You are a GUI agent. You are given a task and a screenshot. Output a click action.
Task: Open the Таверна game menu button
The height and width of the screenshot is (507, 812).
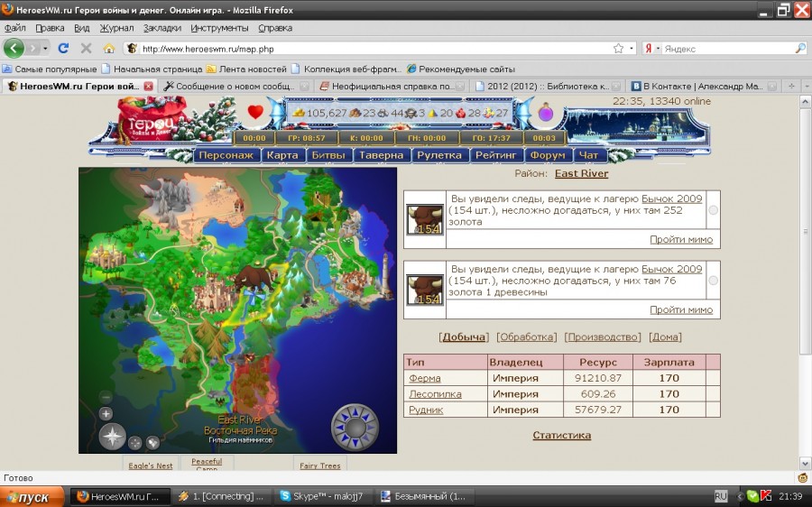tap(380, 155)
